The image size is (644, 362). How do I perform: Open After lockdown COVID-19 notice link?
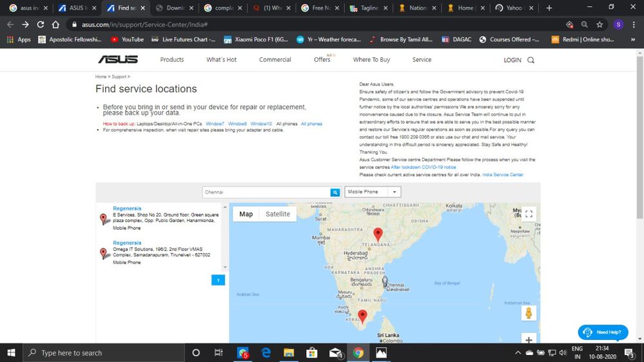423,167
